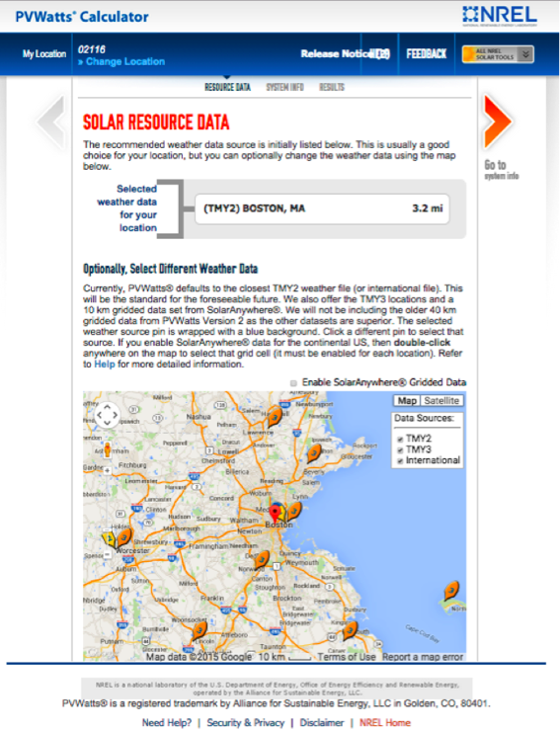
Task: Open the NREL Home footer link
Action: pyautogui.click(x=385, y=723)
